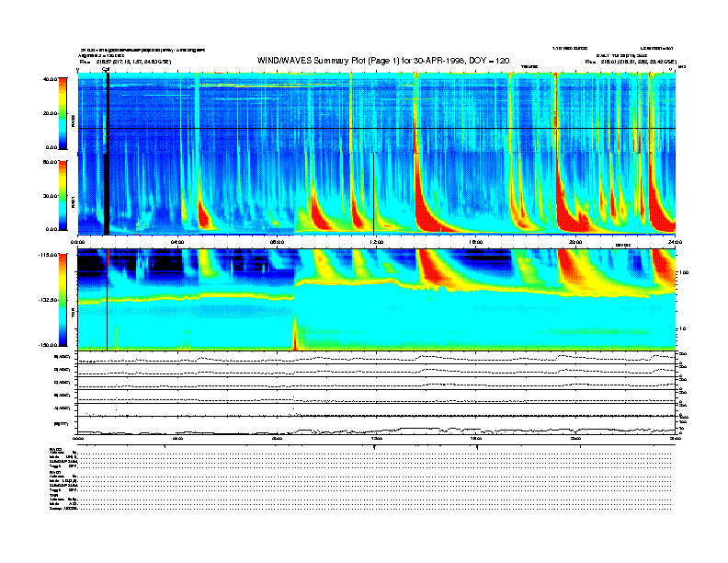Click the -115.00 label on TNR scale
The height and width of the screenshot is (563, 728).
click(x=48, y=255)
